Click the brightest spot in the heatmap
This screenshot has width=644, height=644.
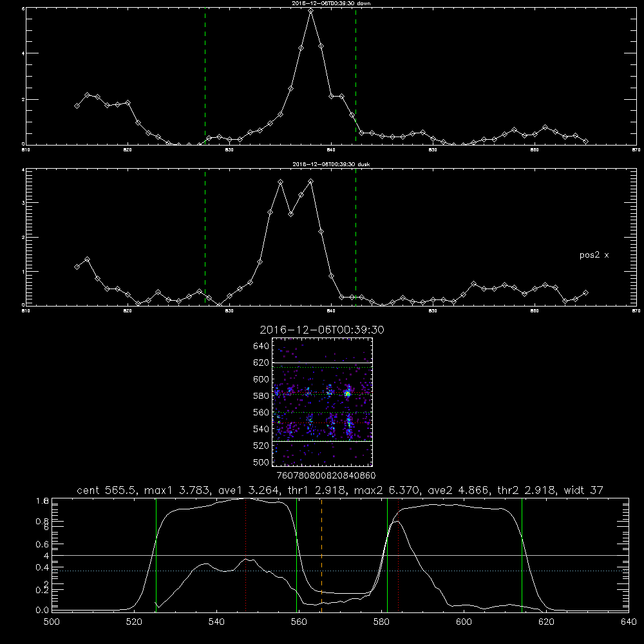click(x=348, y=394)
